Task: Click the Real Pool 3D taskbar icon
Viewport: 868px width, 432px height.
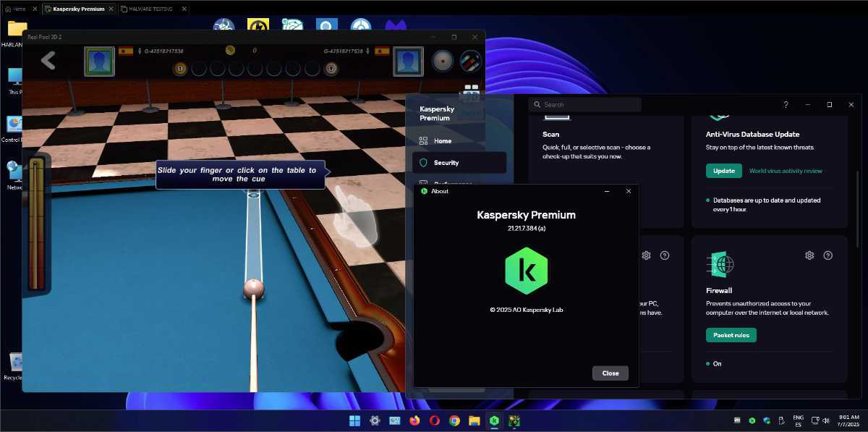Action: click(x=514, y=420)
